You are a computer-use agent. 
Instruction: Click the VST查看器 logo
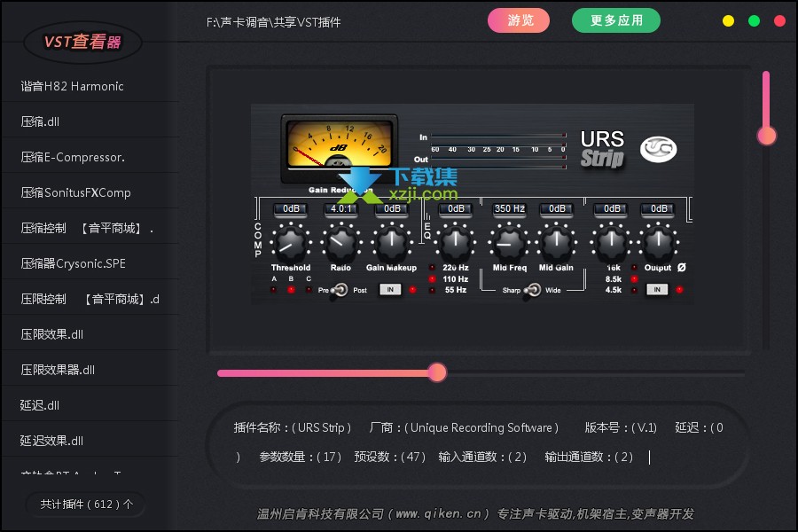coord(82,42)
